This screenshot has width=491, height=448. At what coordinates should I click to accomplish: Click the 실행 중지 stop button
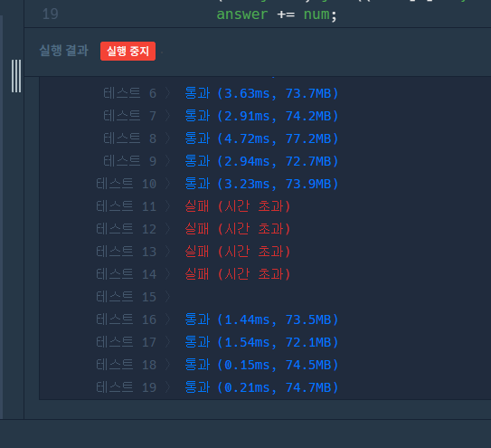click(x=127, y=51)
